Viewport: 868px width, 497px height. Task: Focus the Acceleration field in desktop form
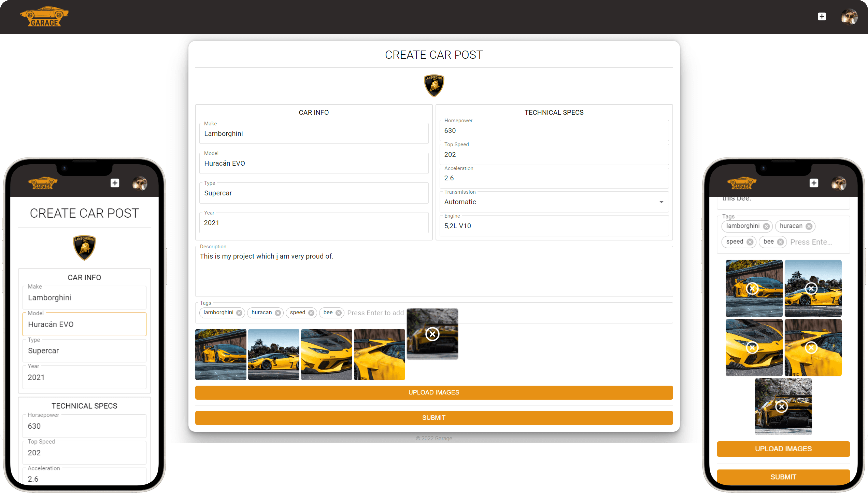[x=554, y=178]
